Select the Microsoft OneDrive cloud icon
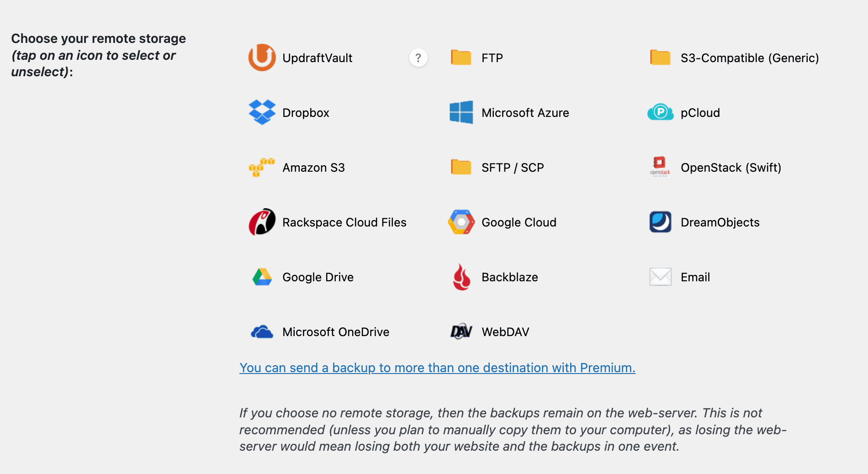Viewport: 868px width, 474px height. (x=262, y=332)
